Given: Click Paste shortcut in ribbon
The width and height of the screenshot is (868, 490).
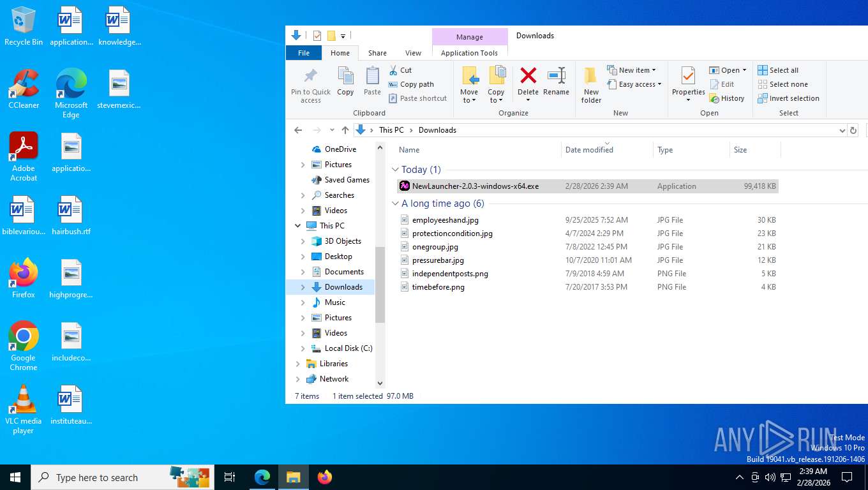Looking at the screenshot, I should [417, 98].
